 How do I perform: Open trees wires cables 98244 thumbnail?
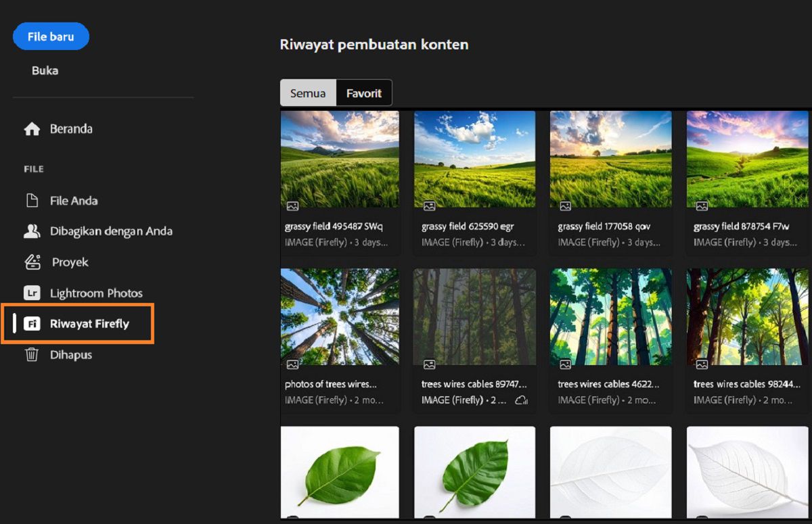coord(748,317)
